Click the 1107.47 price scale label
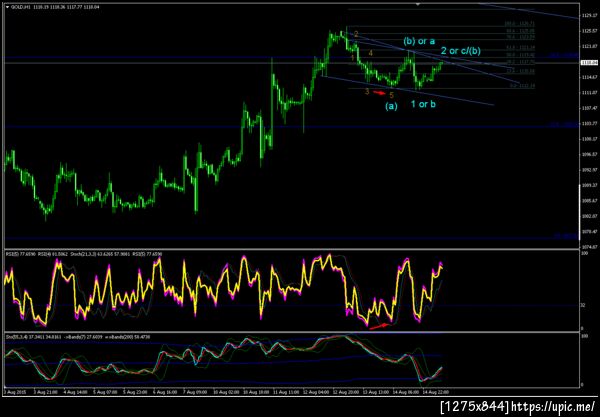Viewport: 600px width, 417px height. click(590, 108)
